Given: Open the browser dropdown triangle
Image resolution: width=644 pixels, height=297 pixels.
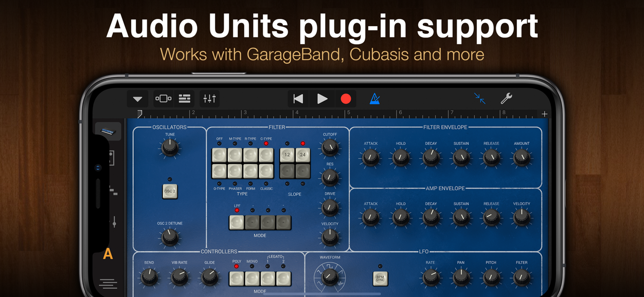Looking at the screenshot, I should pyautogui.click(x=137, y=99).
